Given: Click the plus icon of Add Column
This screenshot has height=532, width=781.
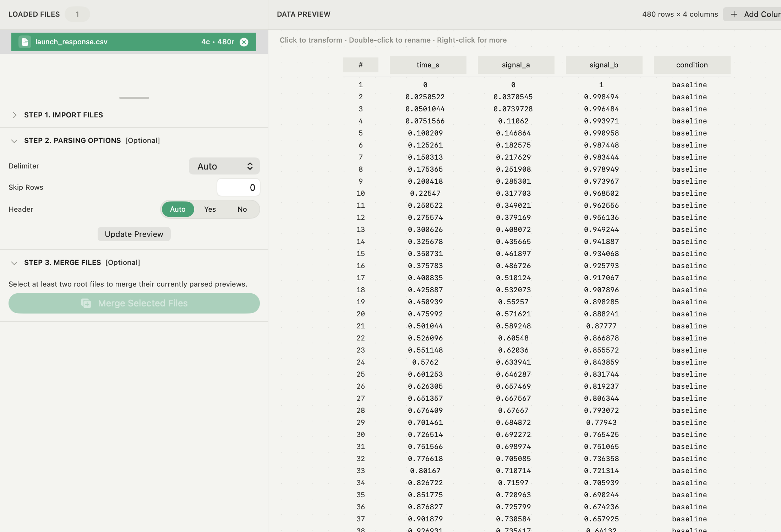Looking at the screenshot, I should 734,14.
